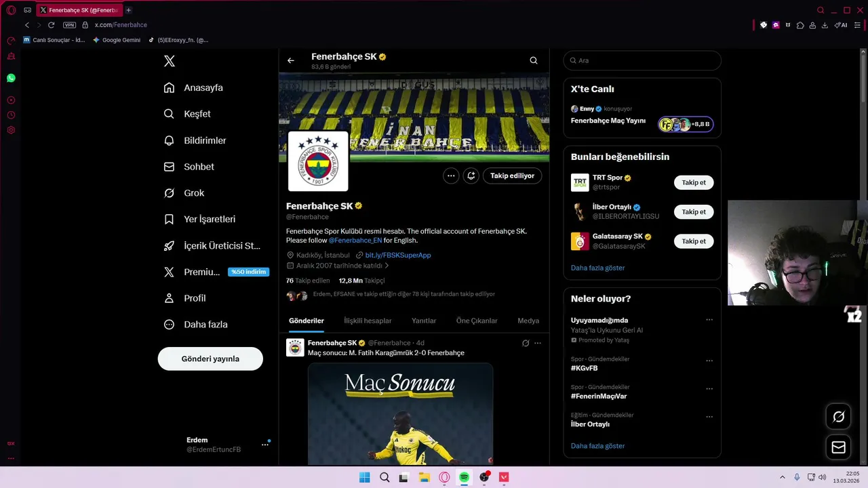The height and width of the screenshot is (488, 868).
Task: Open options for #KGvFB trend
Action: point(709,361)
